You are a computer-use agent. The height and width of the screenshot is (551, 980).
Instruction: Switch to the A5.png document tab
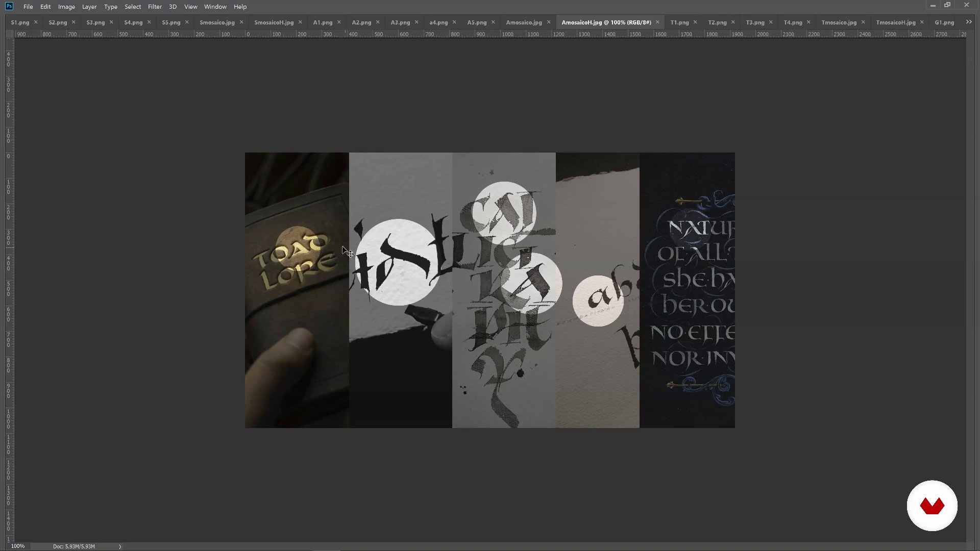(477, 22)
